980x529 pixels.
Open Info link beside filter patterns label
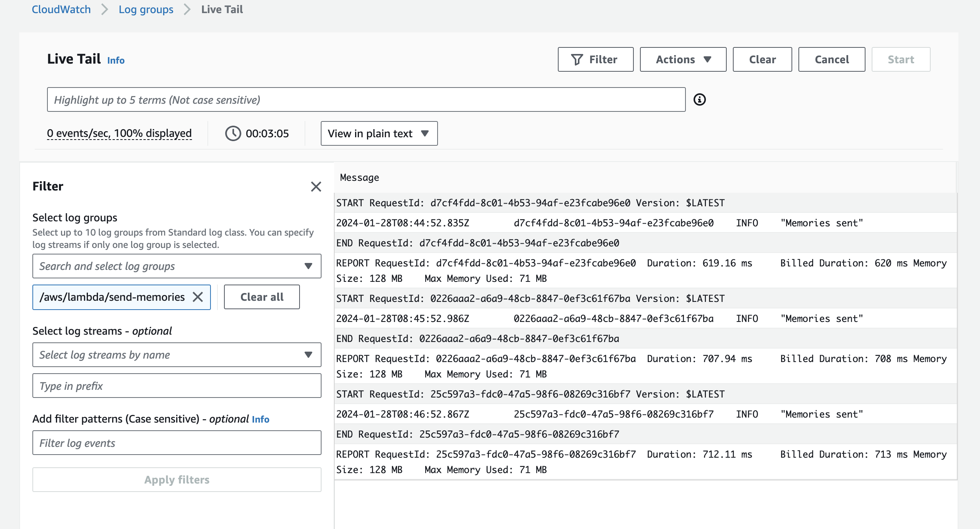(x=260, y=419)
